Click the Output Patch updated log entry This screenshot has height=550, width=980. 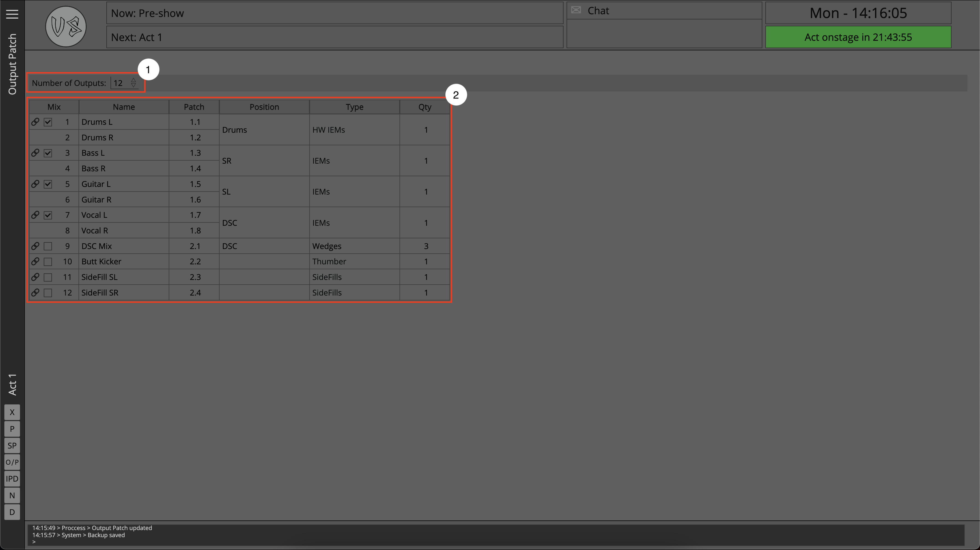pyautogui.click(x=92, y=528)
